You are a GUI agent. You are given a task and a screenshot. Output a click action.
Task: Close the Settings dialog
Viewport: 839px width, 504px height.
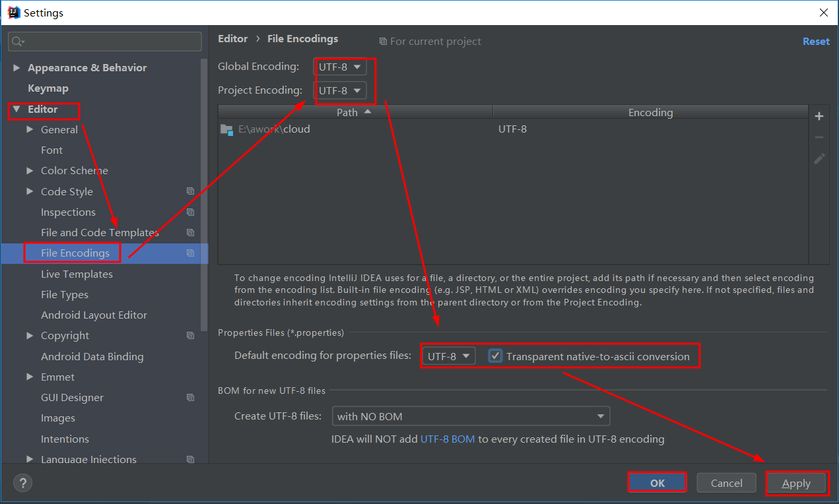[x=824, y=13]
